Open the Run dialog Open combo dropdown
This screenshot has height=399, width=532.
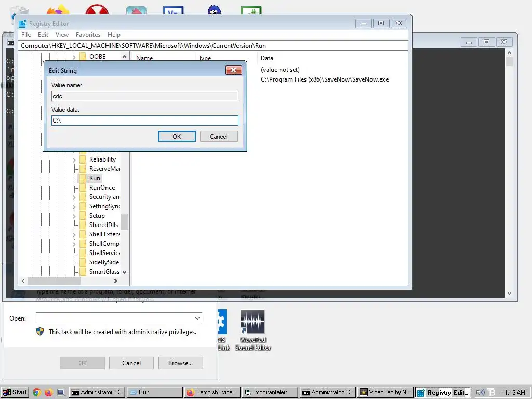[197, 318]
